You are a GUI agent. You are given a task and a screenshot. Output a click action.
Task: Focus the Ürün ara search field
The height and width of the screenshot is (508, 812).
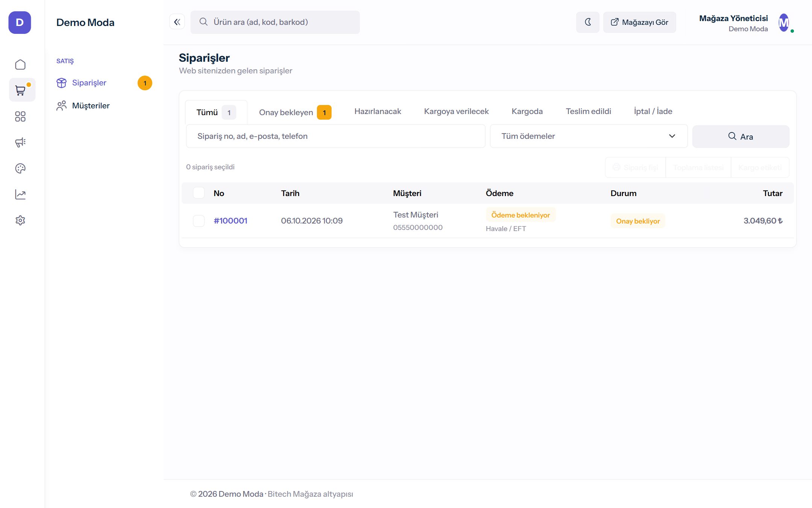[275, 22]
